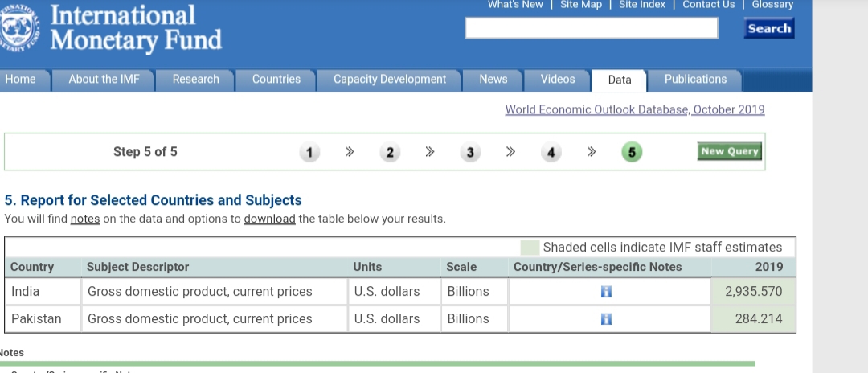Open the About the IMF tab
This screenshot has height=373, width=868.
[x=104, y=80]
